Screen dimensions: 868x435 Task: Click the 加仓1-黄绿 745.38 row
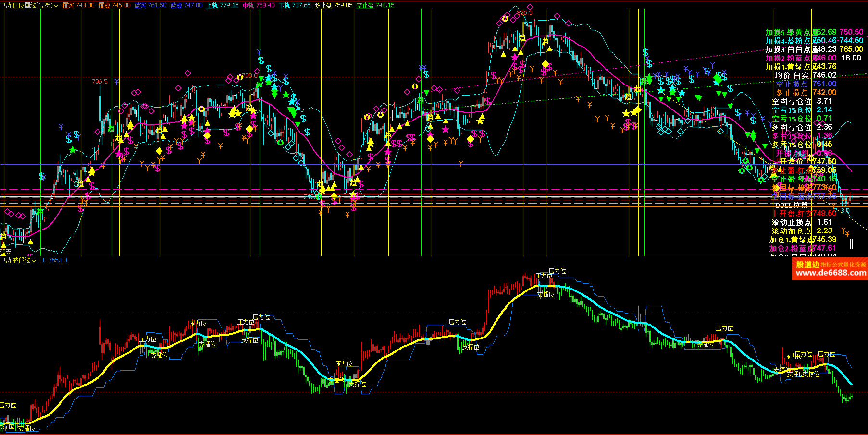[x=803, y=240]
